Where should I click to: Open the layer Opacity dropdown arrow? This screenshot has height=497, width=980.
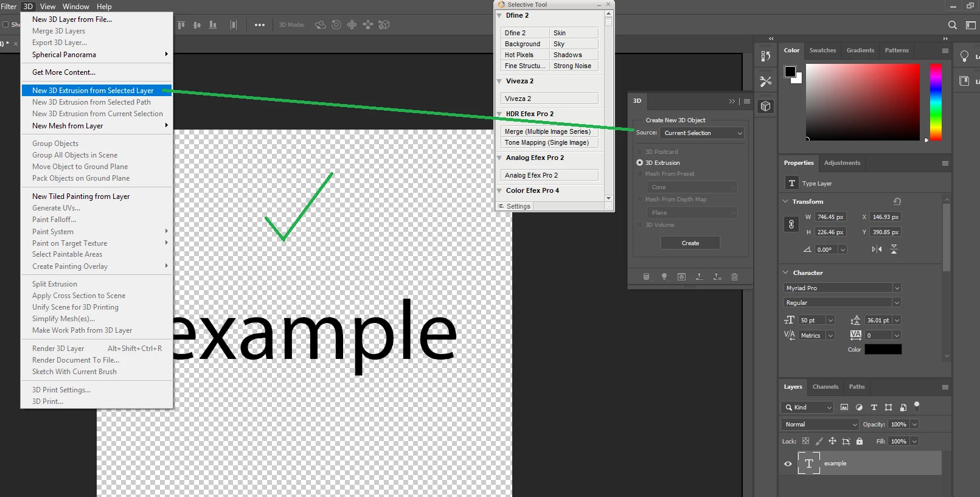click(914, 425)
